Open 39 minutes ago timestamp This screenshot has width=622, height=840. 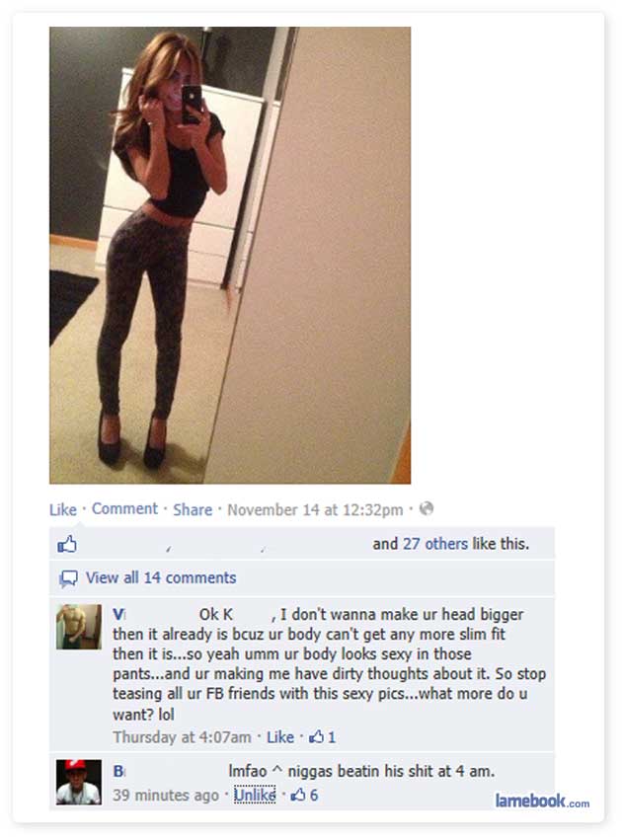click(x=166, y=795)
